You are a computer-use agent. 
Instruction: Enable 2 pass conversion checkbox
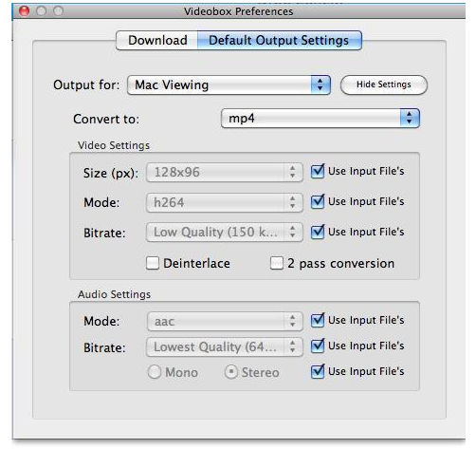(277, 263)
